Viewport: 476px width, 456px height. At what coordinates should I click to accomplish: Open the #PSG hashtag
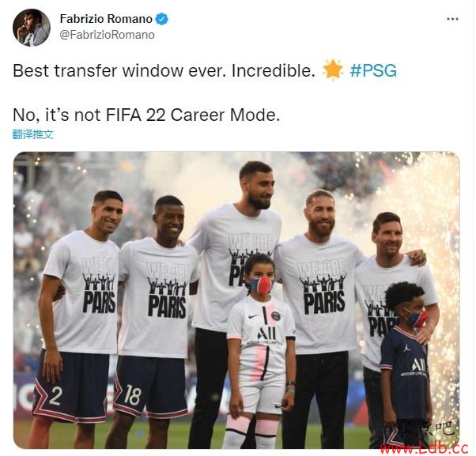tap(373, 70)
